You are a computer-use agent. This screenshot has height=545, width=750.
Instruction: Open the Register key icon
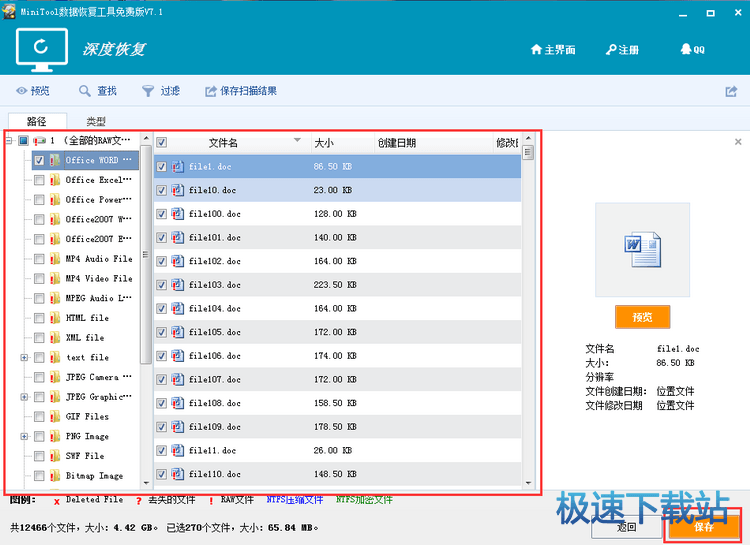pyautogui.click(x=611, y=49)
